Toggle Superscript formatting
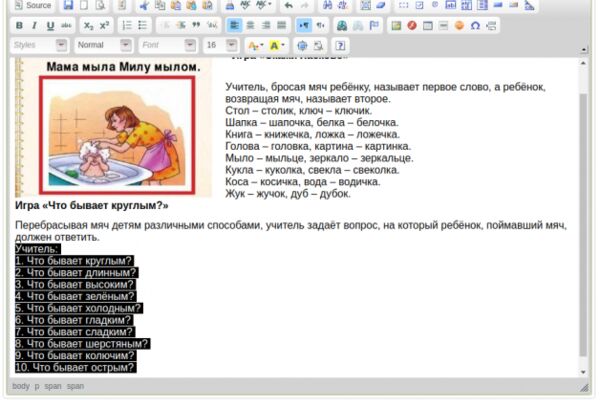 point(104,26)
